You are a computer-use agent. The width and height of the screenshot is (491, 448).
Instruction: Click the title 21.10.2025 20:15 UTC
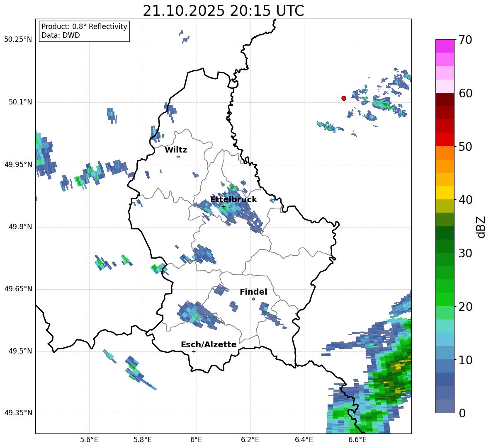tap(223, 11)
